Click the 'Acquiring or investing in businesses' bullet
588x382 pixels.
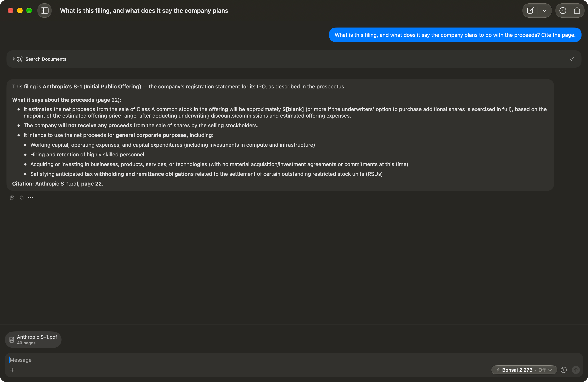219,164
